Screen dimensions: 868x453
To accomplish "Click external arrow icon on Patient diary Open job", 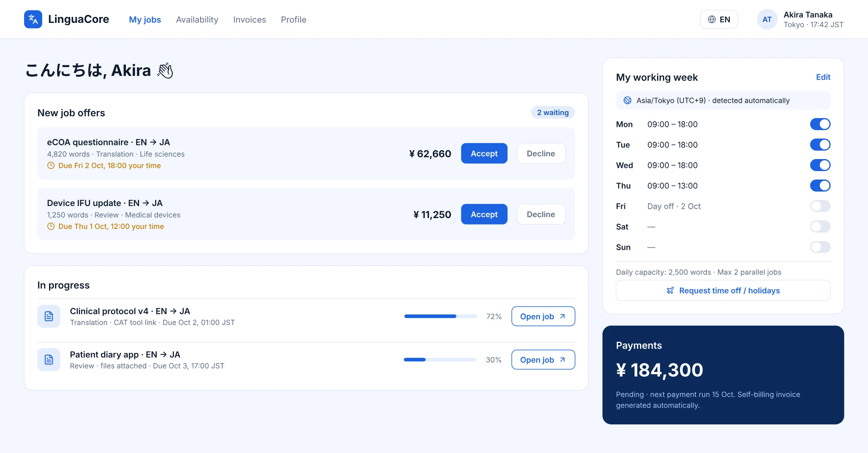I will [563, 360].
